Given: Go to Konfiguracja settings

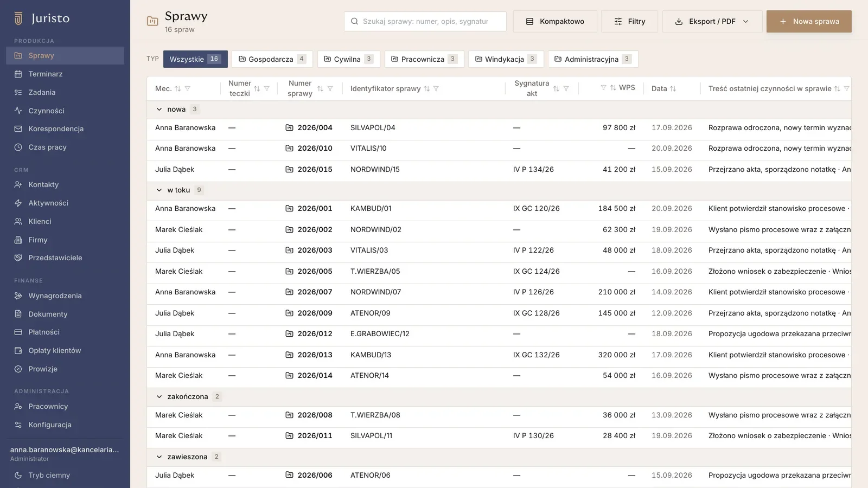Looking at the screenshot, I should click(x=65, y=425).
